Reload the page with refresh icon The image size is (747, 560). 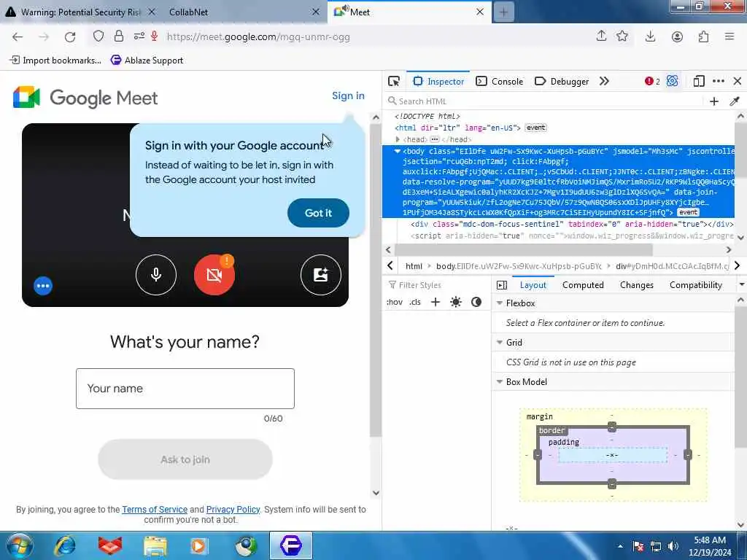pyautogui.click(x=70, y=36)
